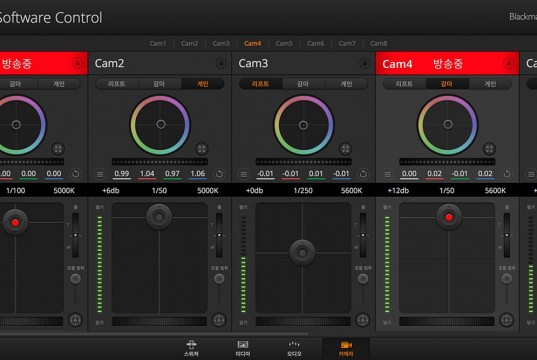Image resolution: width=537 pixels, height=360 pixels.
Task: Select 감마 (Gamma) for Cam4
Action: pyautogui.click(x=447, y=84)
